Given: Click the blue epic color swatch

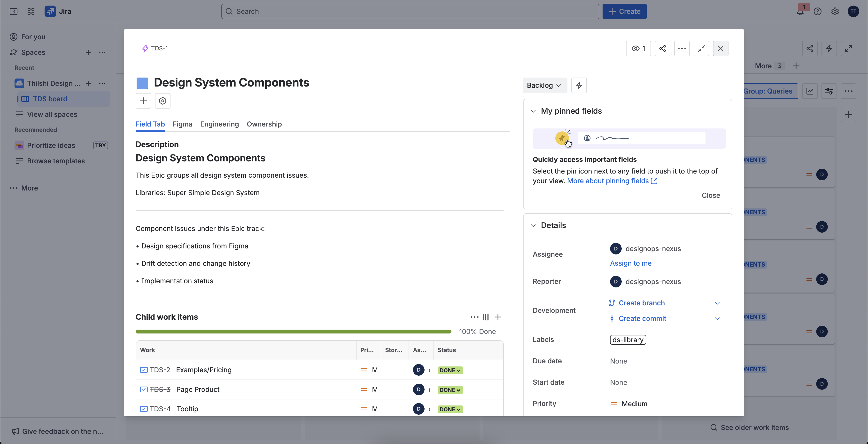Looking at the screenshot, I should (142, 83).
